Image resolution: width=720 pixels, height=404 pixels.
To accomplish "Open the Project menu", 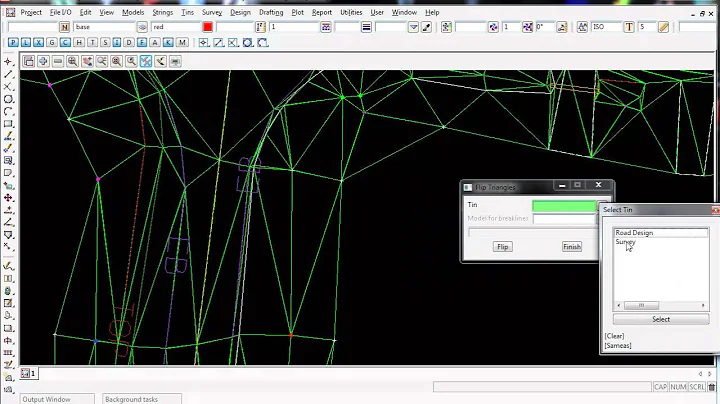I will (31, 12).
